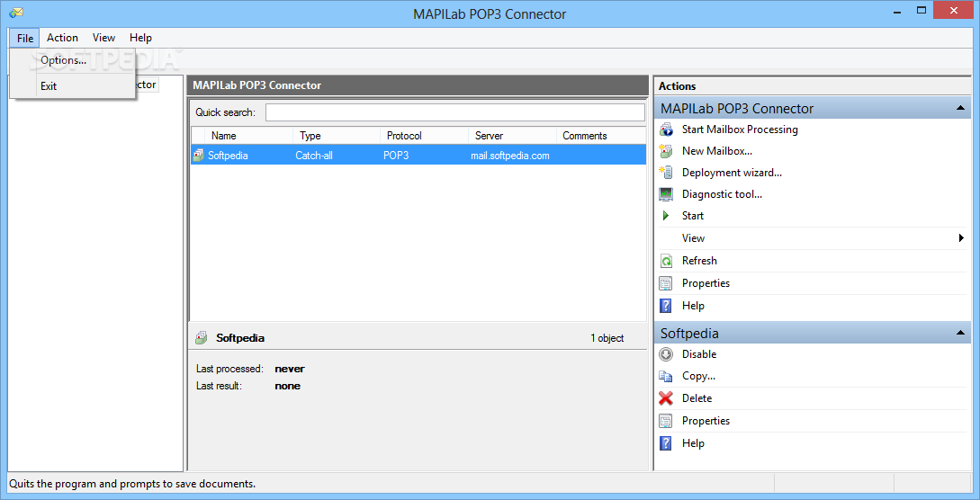Viewport: 980px width, 500px height.
Task: Click the green Start arrow icon
Action: point(666,215)
